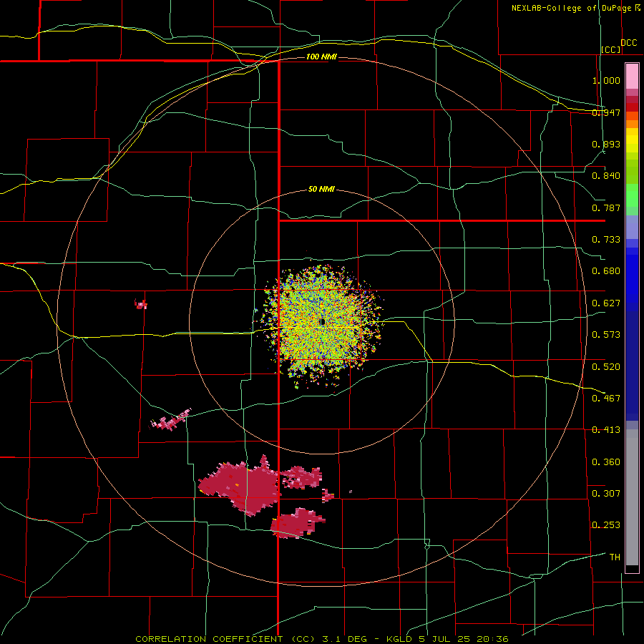Click the 0.893 legend value
This screenshot has width=644, height=644.
click(x=606, y=144)
